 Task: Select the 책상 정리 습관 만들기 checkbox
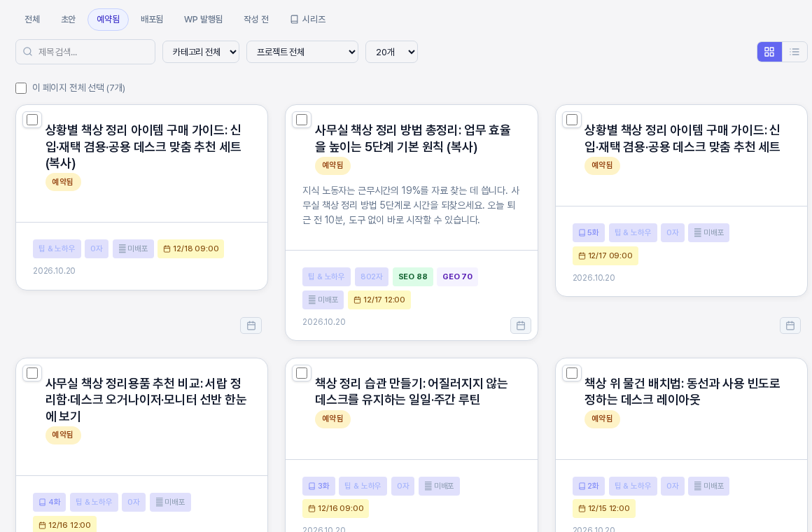click(x=302, y=373)
